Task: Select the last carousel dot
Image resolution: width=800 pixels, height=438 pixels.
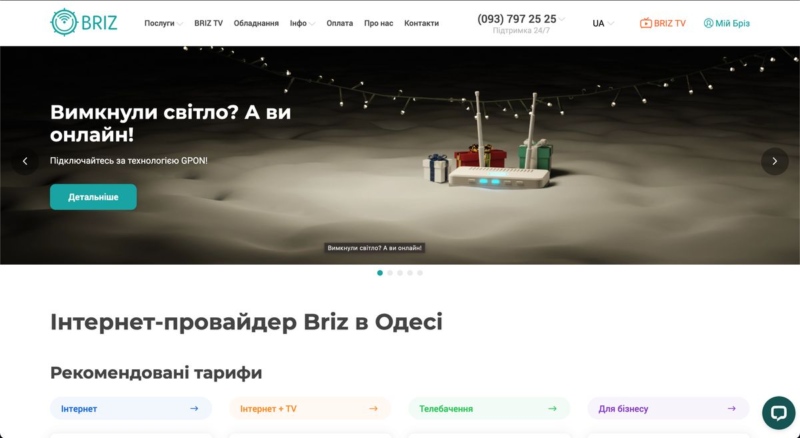Action: [x=420, y=272]
